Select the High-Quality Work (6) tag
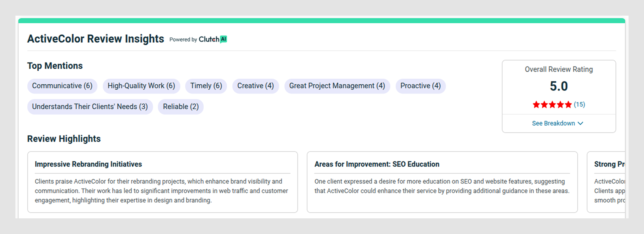 (141, 86)
